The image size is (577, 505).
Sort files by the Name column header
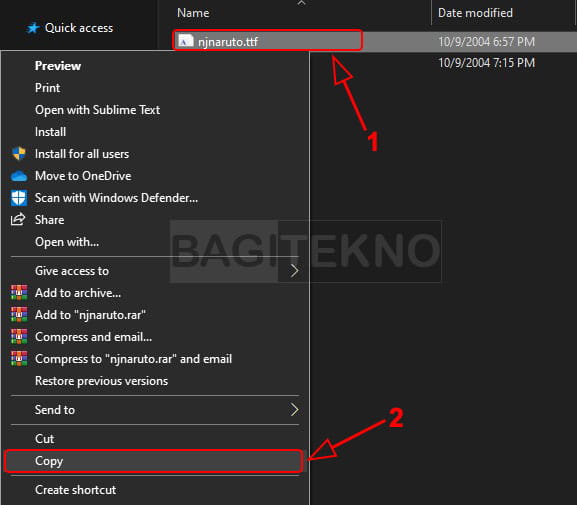click(x=193, y=13)
